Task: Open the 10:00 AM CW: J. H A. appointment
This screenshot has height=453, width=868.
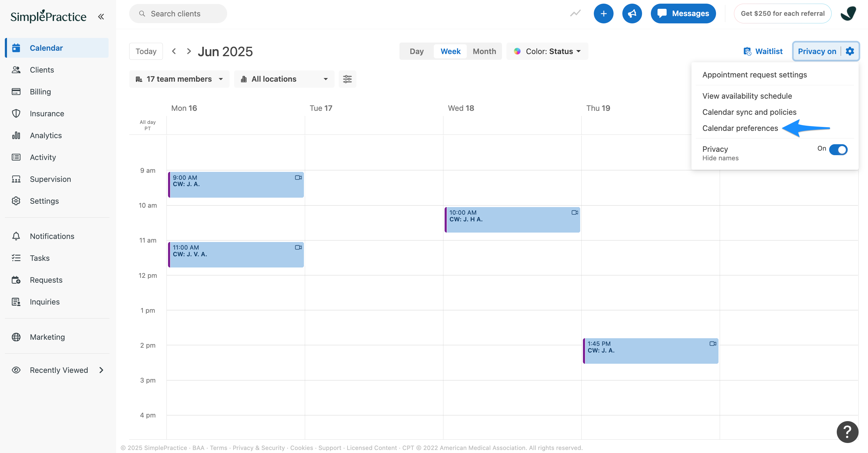Action: tap(512, 220)
